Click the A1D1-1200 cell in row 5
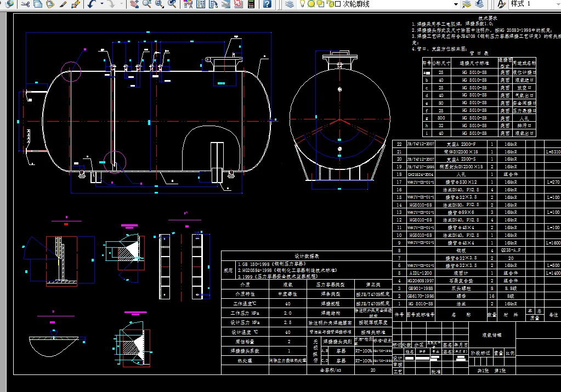The width and height of the screenshot is (561, 392). point(421,273)
